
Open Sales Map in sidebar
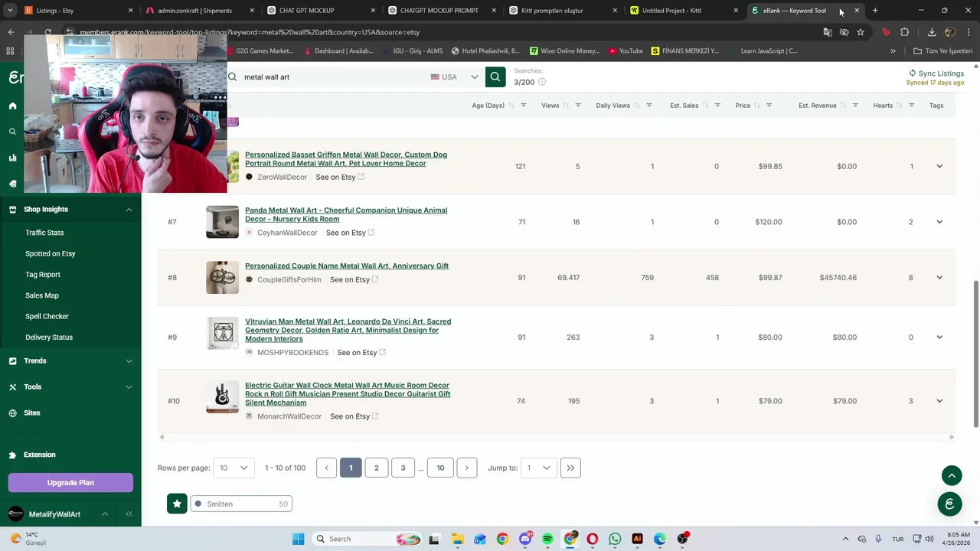(42, 295)
